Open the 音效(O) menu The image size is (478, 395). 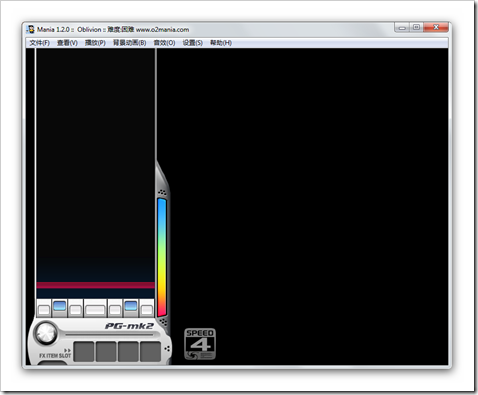point(164,43)
